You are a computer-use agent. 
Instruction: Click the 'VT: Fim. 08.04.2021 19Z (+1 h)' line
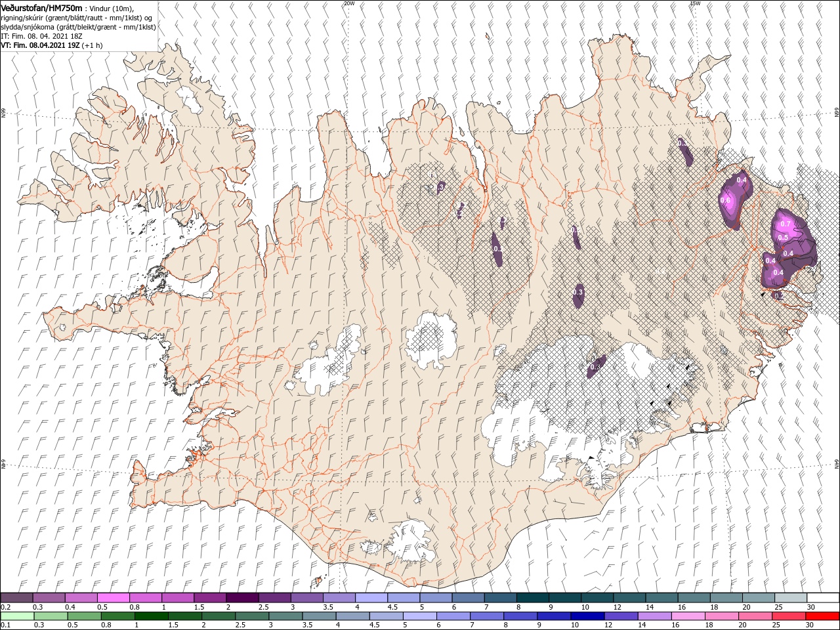coord(51,45)
